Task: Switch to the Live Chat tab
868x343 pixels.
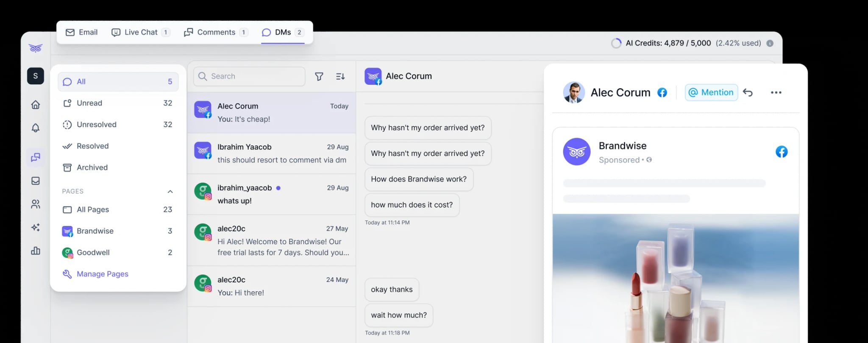Action: tap(141, 32)
